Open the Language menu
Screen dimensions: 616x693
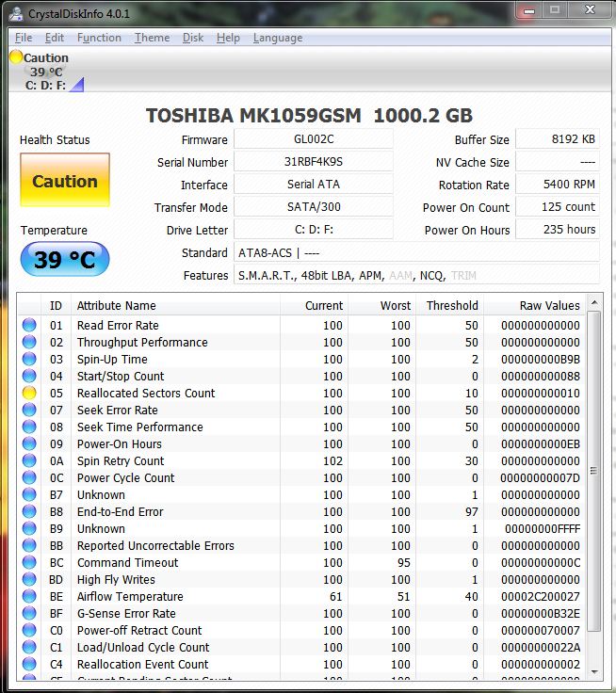click(x=278, y=38)
